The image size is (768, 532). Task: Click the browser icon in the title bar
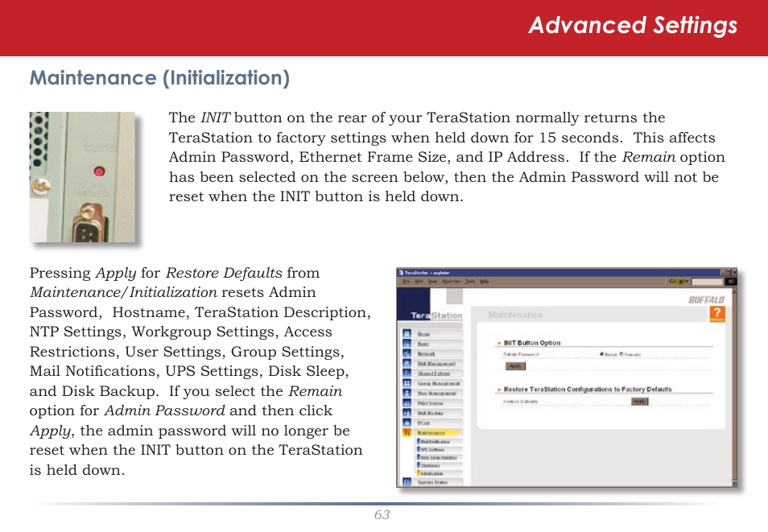click(x=401, y=273)
